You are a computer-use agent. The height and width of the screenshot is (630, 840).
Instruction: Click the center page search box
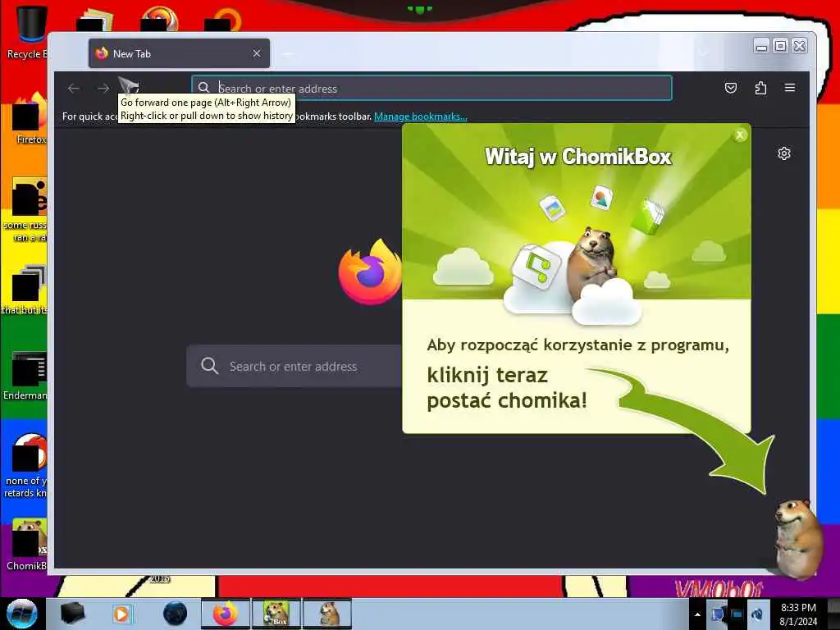point(294,366)
